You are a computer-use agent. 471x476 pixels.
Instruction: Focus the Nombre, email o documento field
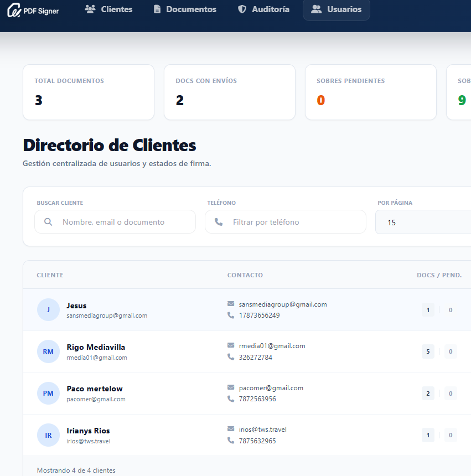pyautogui.click(x=115, y=222)
